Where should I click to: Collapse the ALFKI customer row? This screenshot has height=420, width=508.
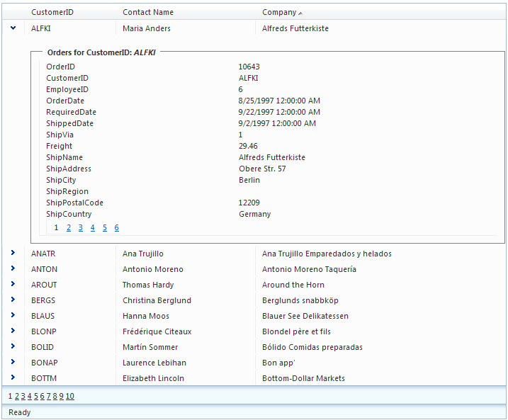pos(13,28)
